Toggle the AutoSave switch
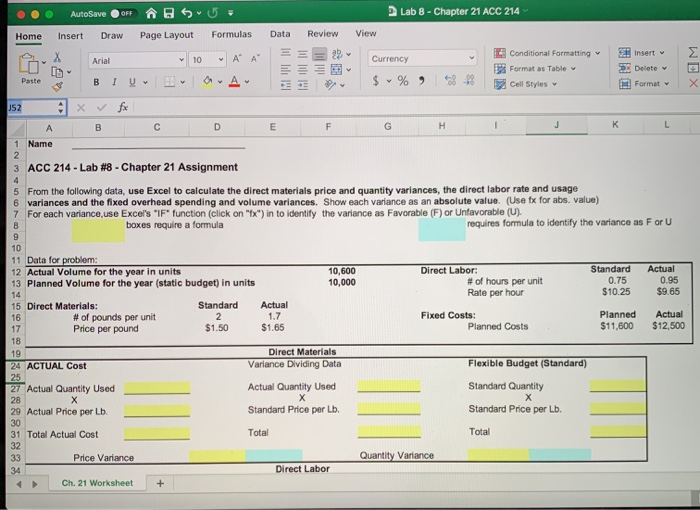700x510 pixels. pos(122,13)
